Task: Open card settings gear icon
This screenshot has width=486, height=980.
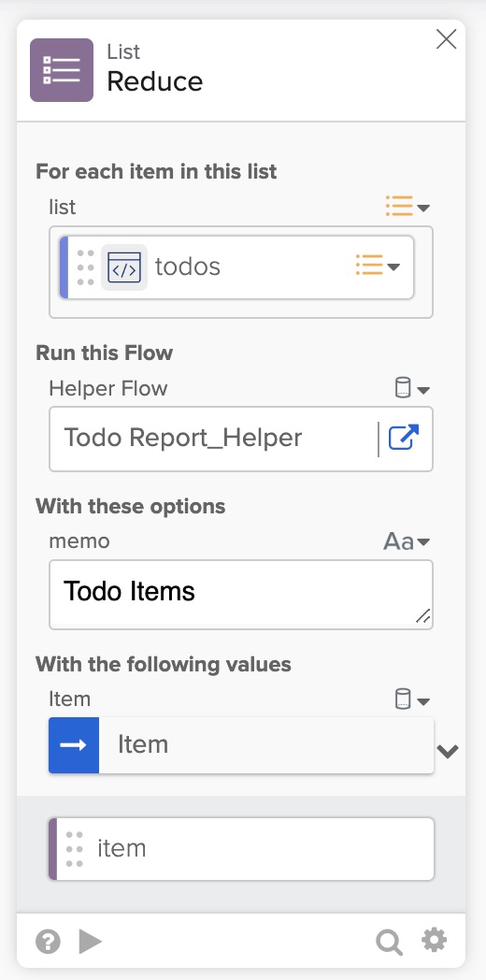Action: [435, 940]
